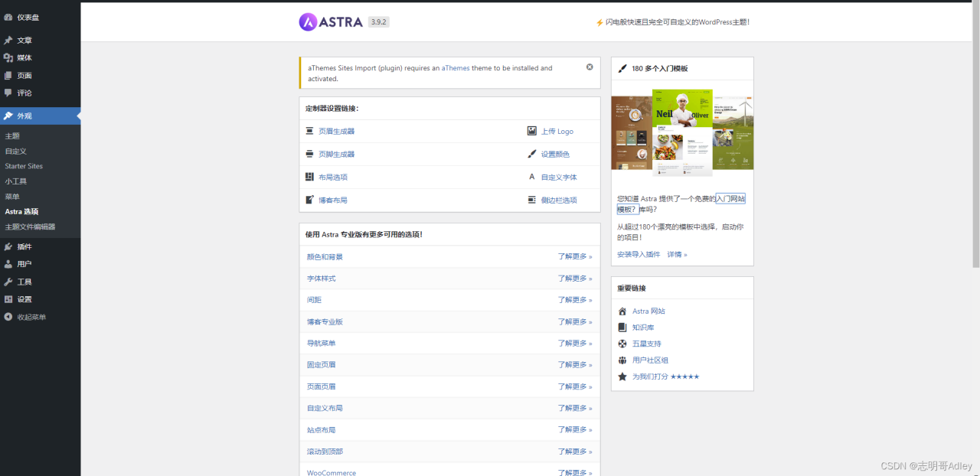Click the starter templates preview thumbnail
This screenshot has height=476, width=980.
click(681, 130)
